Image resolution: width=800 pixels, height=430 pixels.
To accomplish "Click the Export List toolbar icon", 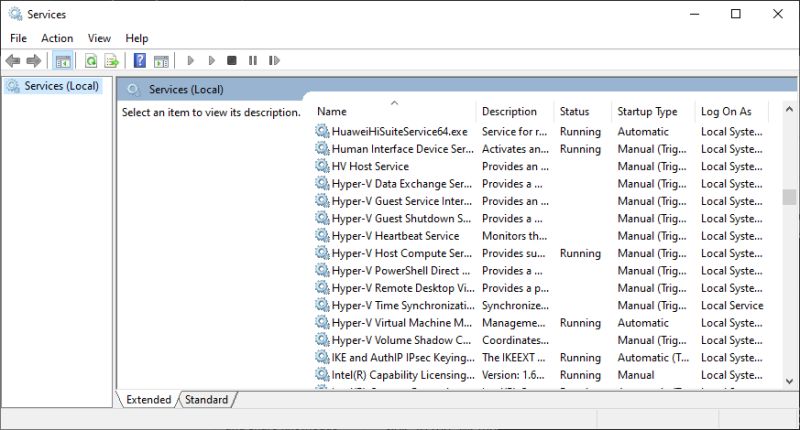I will pos(112,61).
